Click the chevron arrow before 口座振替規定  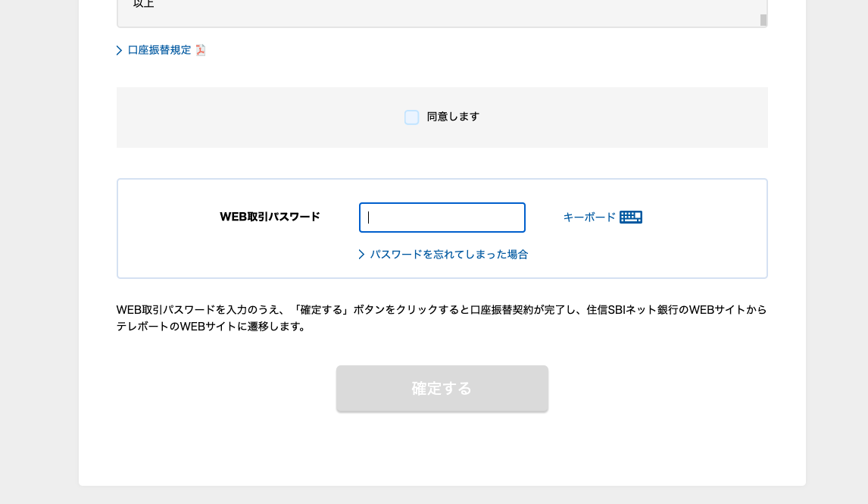click(x=120, y=51)
